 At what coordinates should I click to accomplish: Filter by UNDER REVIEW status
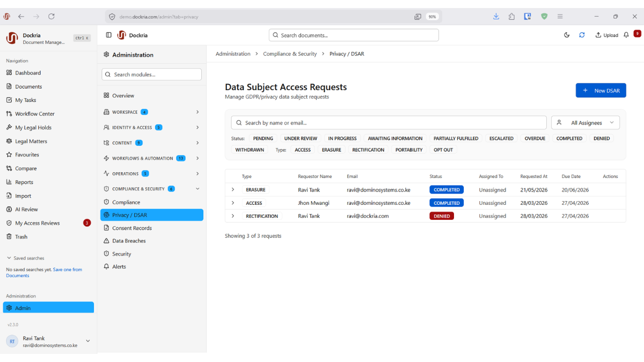pos(301,138)
